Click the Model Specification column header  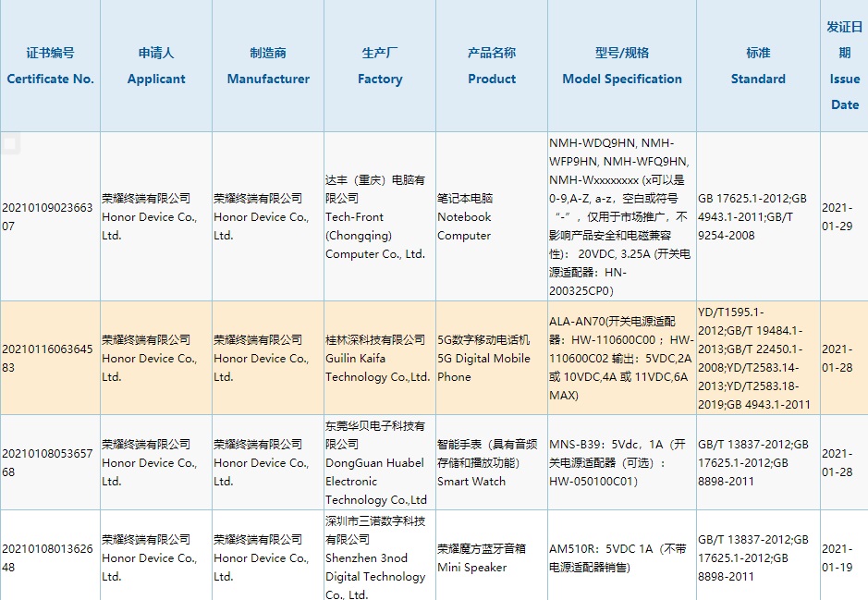(x=622, y=67)
